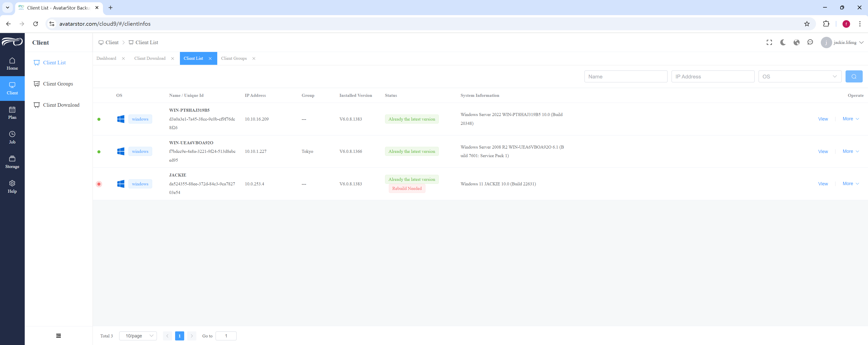Open Client Groups in side menu
This screenshot has width=868, height=345.
[x=58, y=84]
